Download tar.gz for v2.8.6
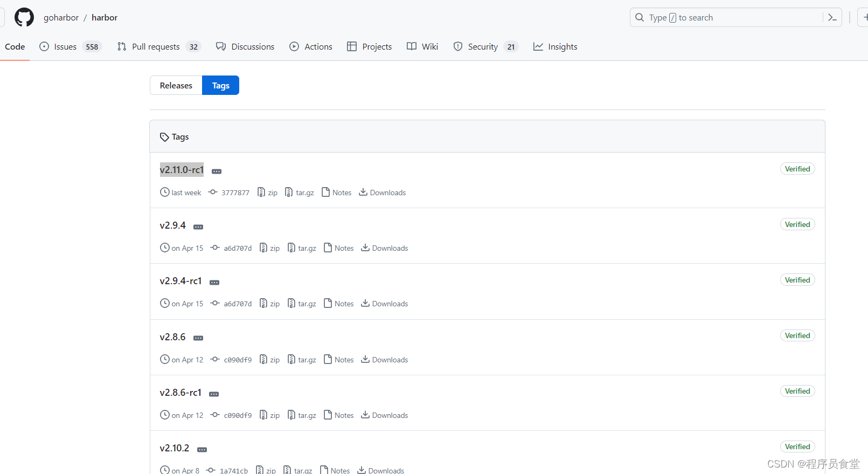Viewport: 868px width, 474px height. 302,360
